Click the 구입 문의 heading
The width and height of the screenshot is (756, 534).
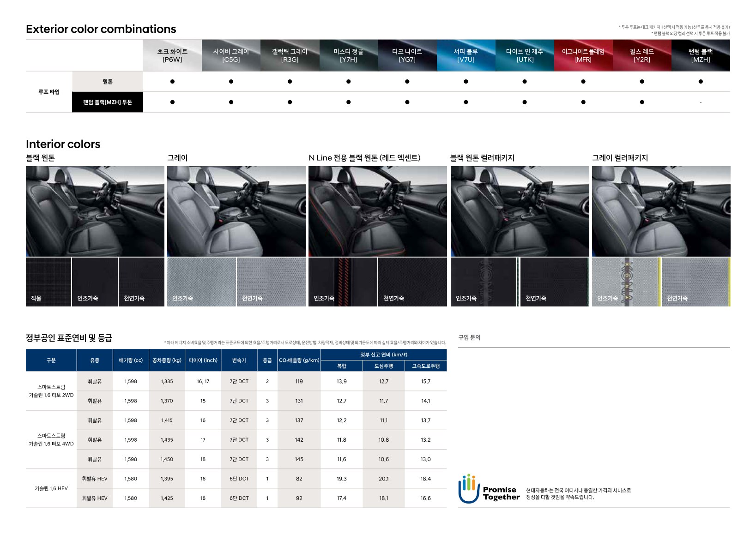(x=469, y=337)
